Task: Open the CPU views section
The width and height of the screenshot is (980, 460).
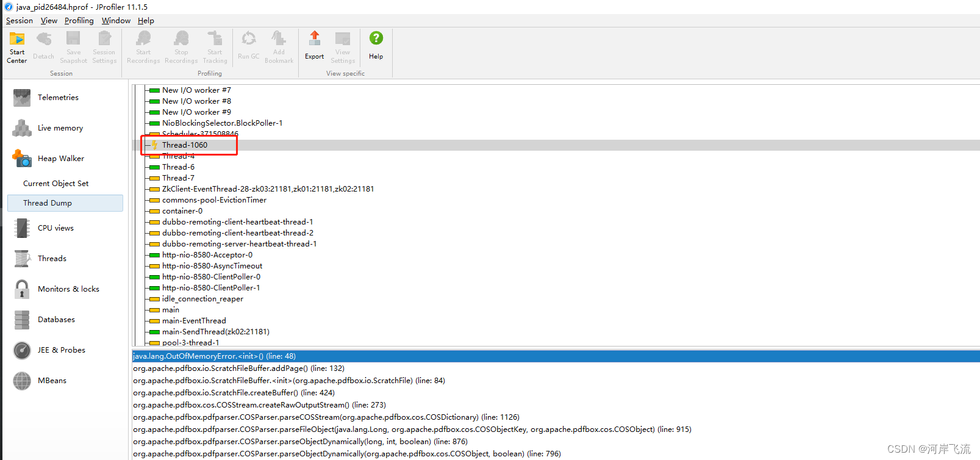Action: 55,228
